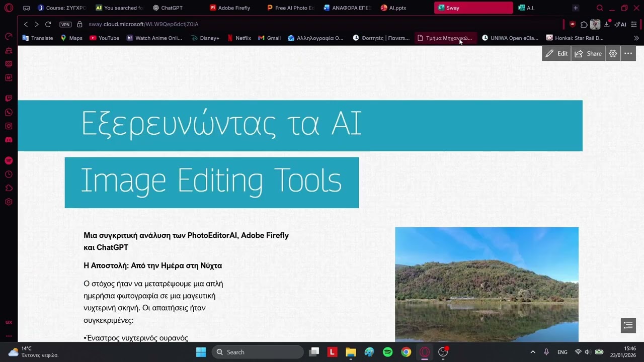
Task: Open the GX corner button in sidebar
Action: pyautogui.click(x=9, y=322)
